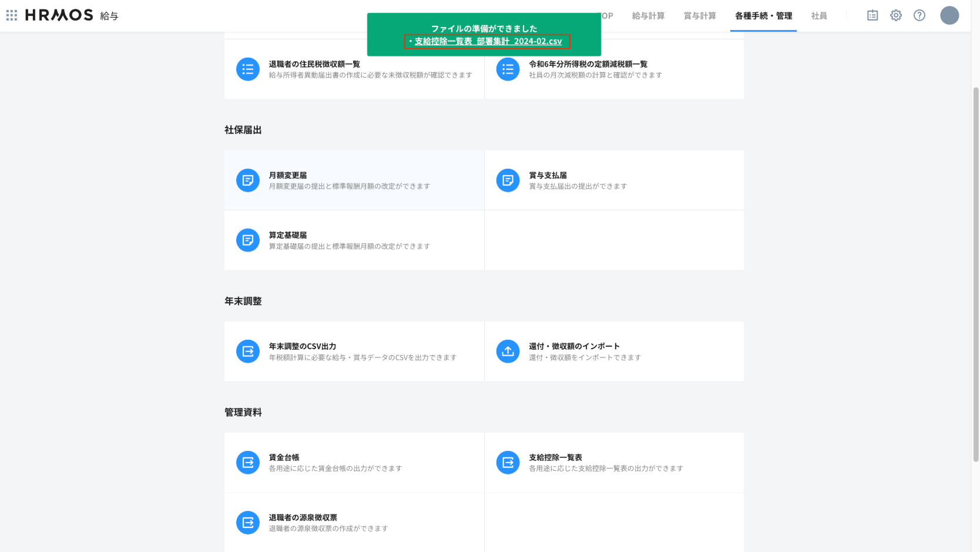Open 支給控除一覧表 output page

coord(555,457)
